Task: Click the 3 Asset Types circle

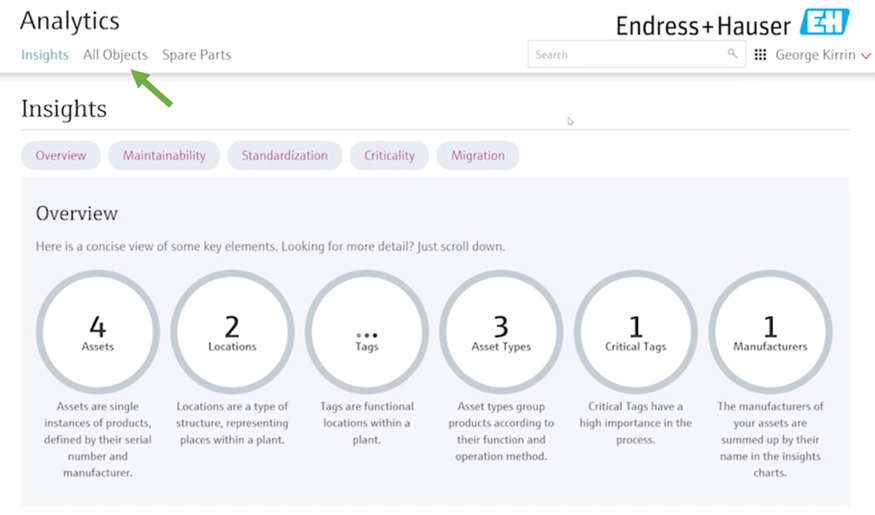Action: click(x=501, y=332)
